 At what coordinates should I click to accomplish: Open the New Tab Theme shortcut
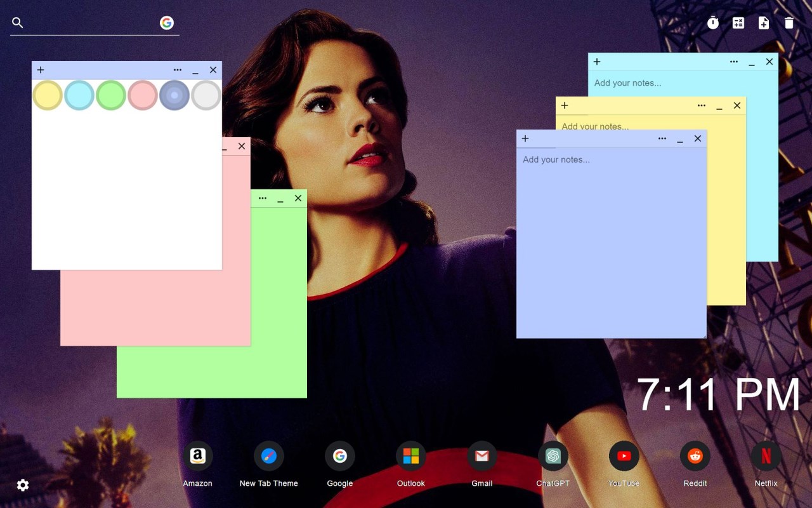269,456
